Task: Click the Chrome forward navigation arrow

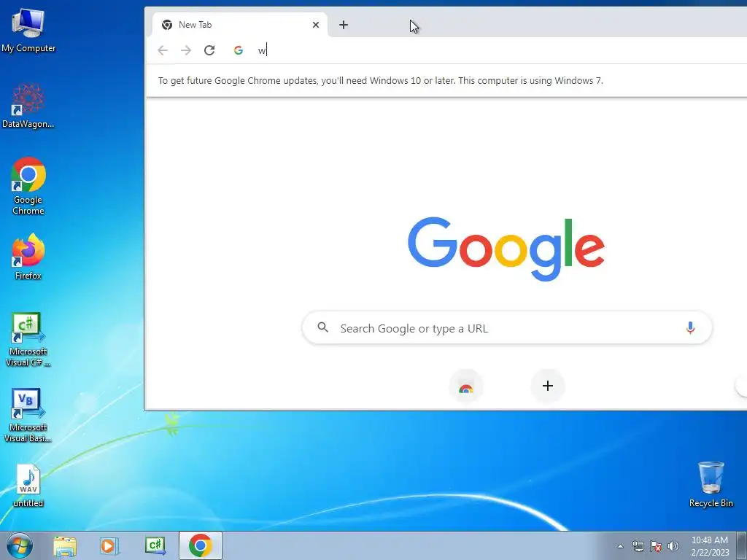Action: click(186, 50)
